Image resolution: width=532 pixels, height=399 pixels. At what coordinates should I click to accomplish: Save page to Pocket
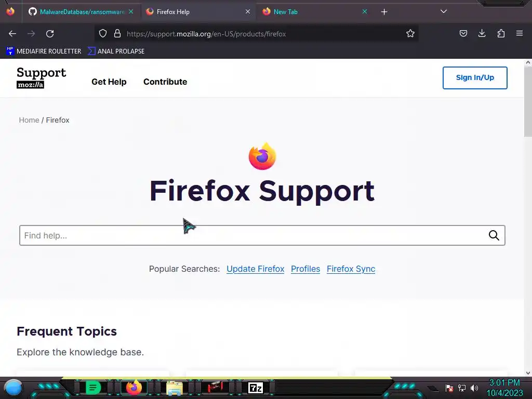pyautogui.click(x=463, y=33)
